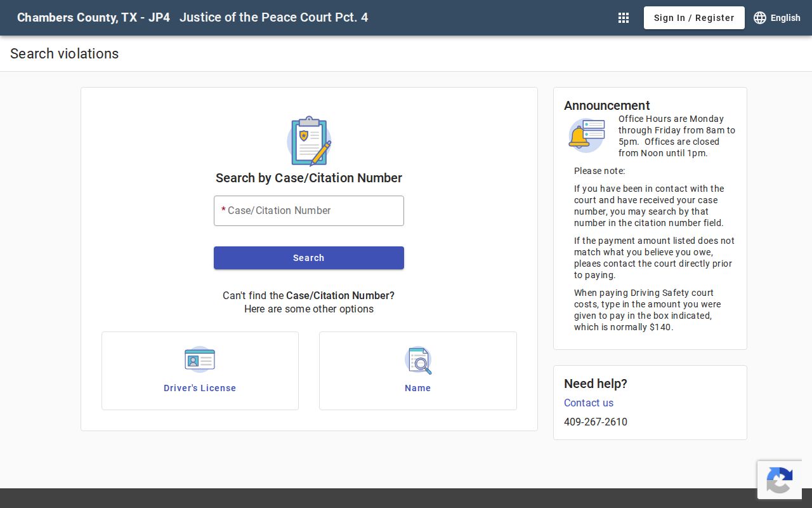Click the 'Need help?' heading
The height and width of the screenshot is (508, 812).
tap(596, 384)
